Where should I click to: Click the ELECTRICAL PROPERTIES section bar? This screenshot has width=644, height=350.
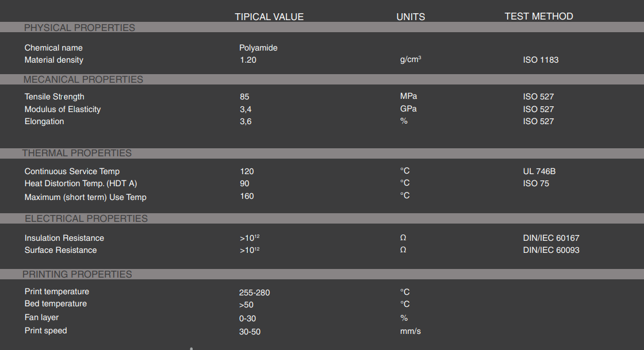pos(86,218)
